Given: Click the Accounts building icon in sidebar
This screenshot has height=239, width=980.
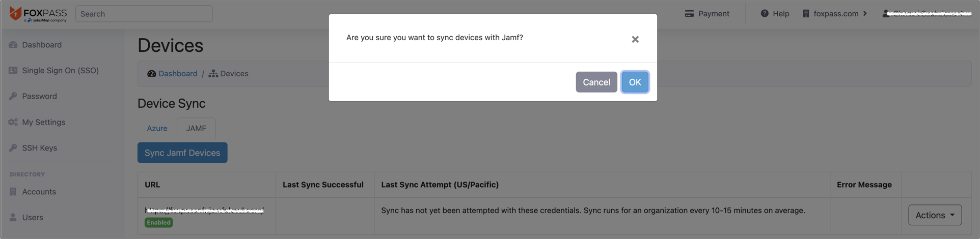Looking at the screenshot, I should pyautogui.click(x=13, y=192).
